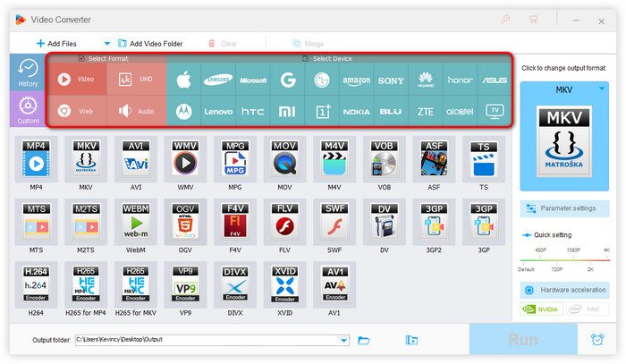626x364 pixels.
Task: Select the MP4 format icon
Action: 36,159
